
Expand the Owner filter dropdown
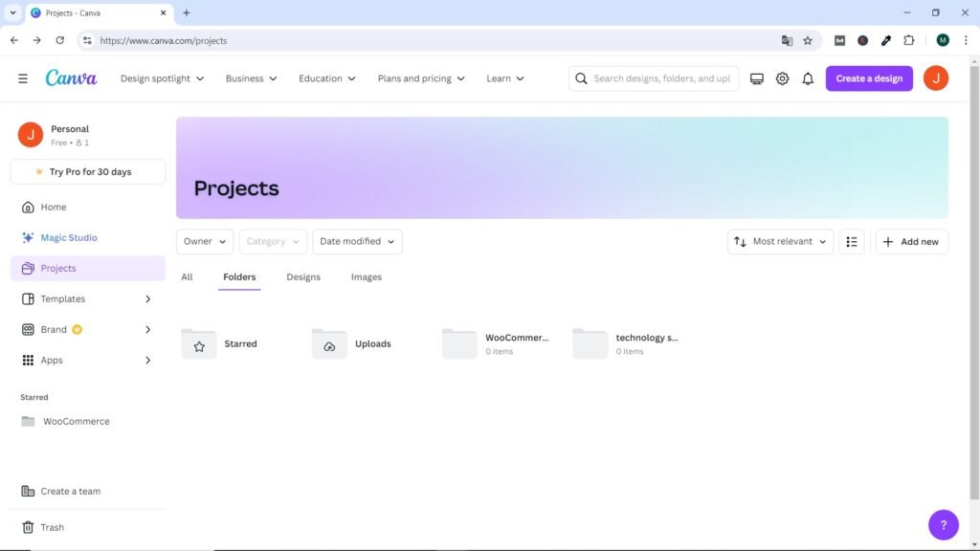(x=205, y=242)
